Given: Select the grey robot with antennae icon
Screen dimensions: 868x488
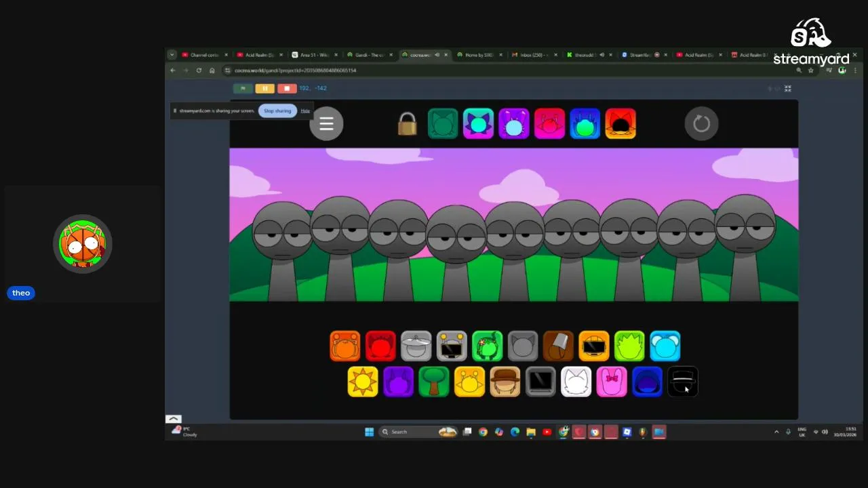Looking at the screenshot, I should 452,346.
